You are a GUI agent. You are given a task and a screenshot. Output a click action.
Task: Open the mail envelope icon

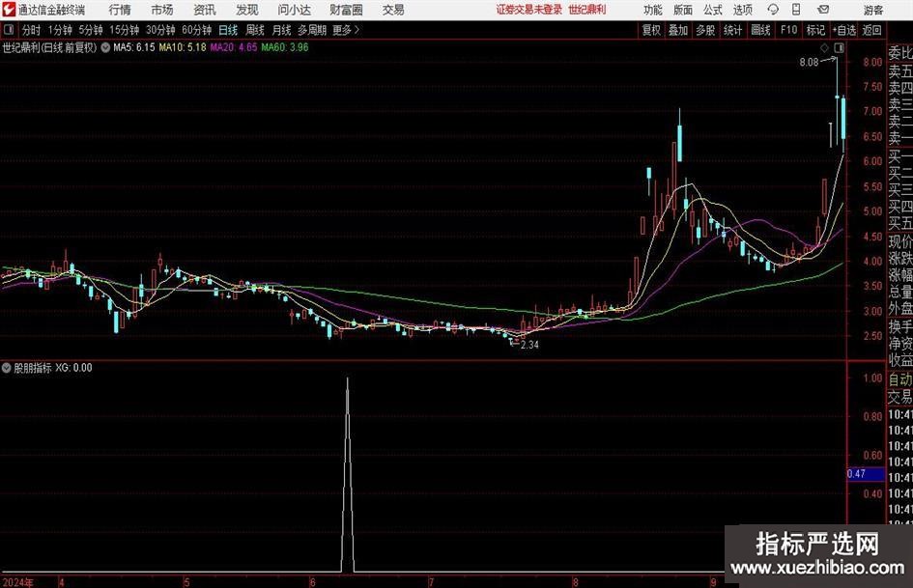click(823, 10)
